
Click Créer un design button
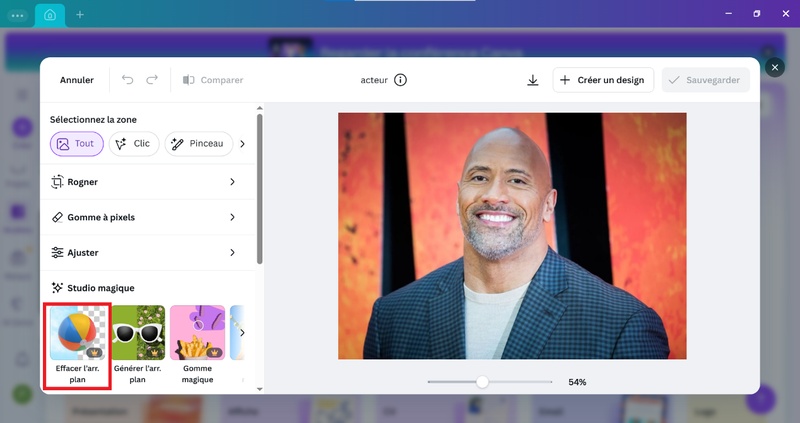tap(603, 80)
